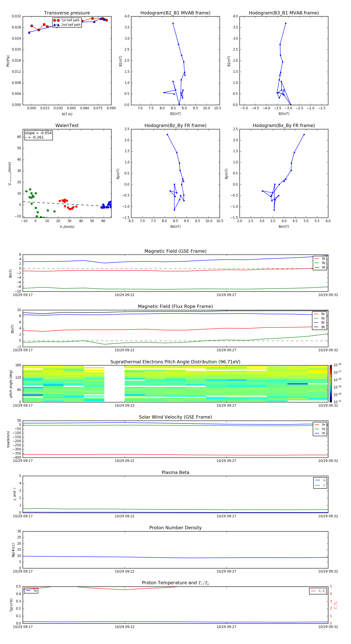Click top data point of Bx_By hodogram
Screen dimensions: 351x644
[x=304, y=134]
